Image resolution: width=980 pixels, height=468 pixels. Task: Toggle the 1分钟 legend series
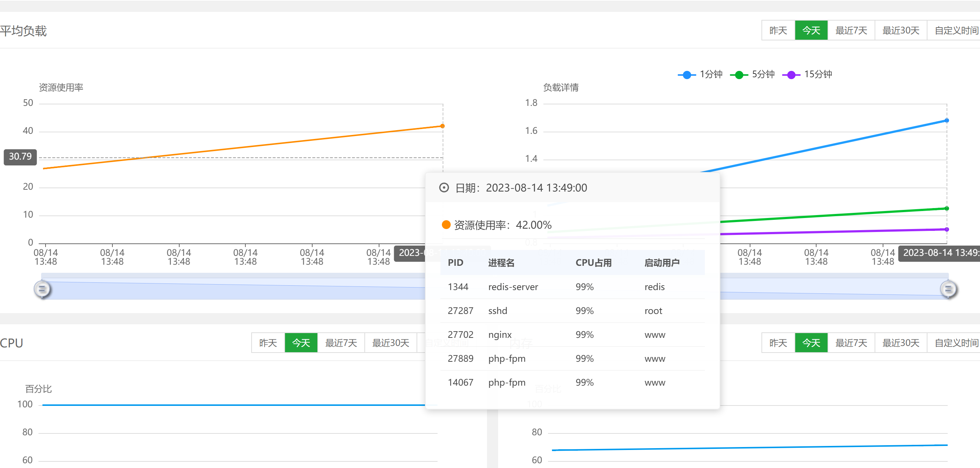pos(700,74)
